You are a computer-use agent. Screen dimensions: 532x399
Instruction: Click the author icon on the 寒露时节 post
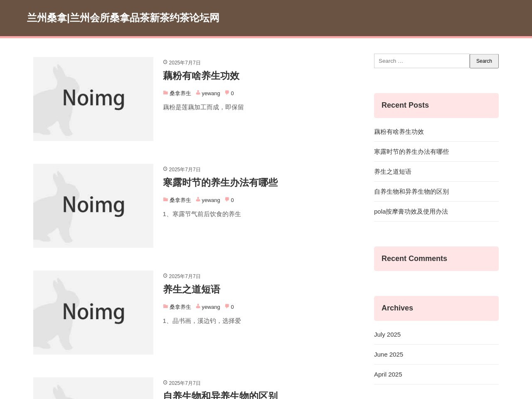click(x=198, y=200)
